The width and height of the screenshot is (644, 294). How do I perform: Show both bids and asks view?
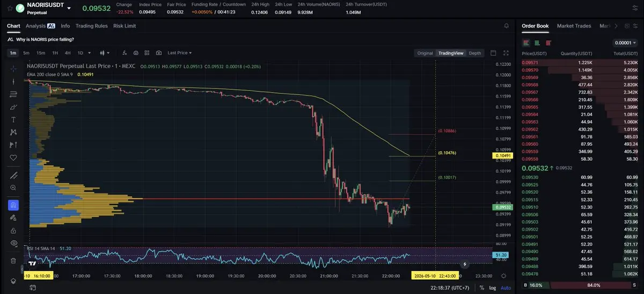526,43
